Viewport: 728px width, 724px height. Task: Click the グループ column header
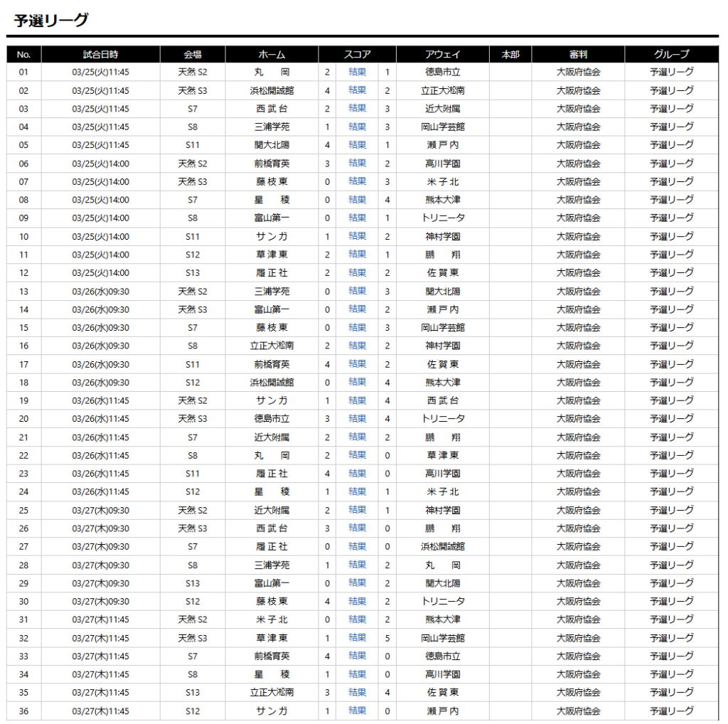(671, 54)
